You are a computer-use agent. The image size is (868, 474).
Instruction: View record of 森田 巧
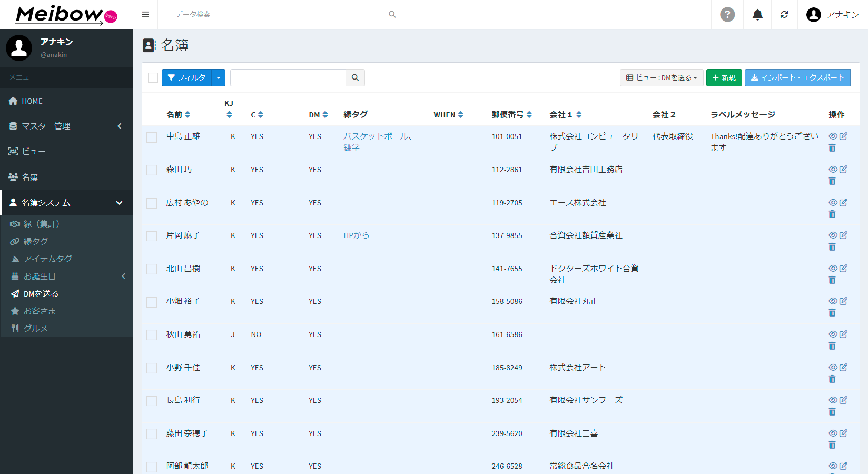coord(833,170)
